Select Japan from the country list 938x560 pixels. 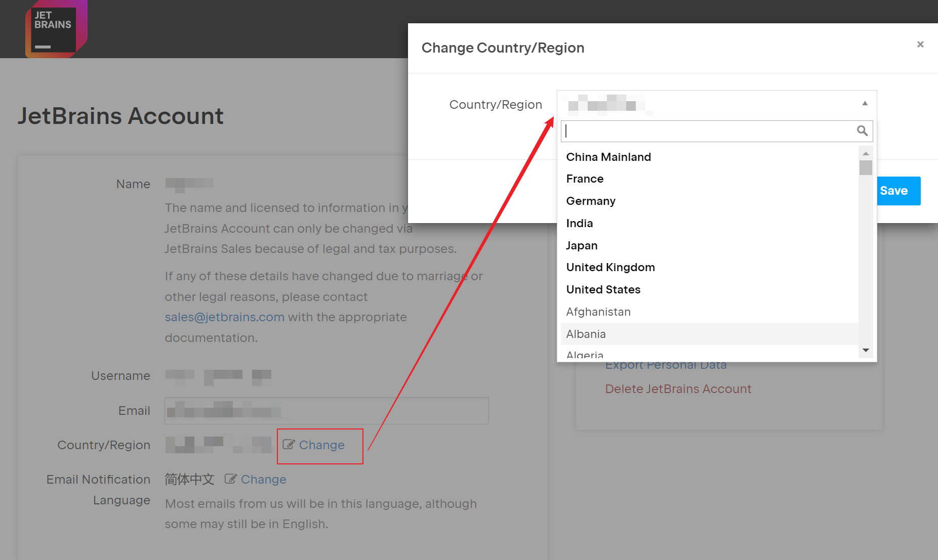click(x=709, y=245)
